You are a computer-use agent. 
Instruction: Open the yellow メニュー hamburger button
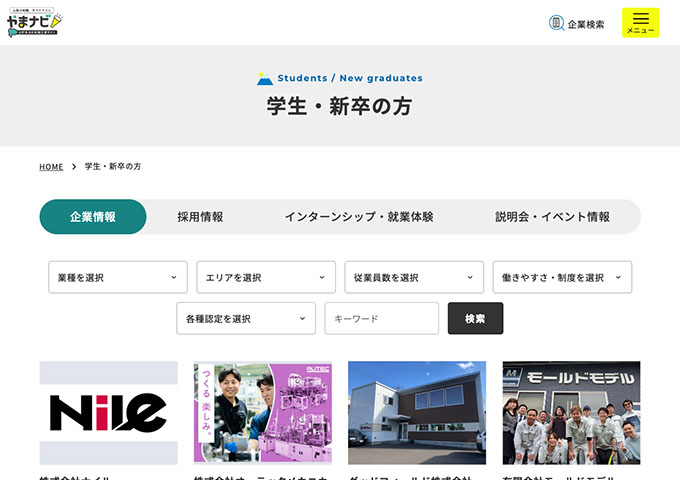pos(641,23)
